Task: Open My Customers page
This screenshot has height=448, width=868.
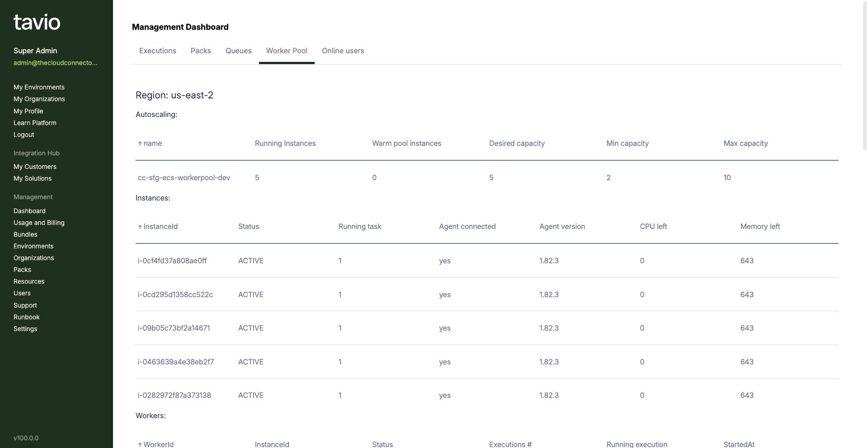Action: pos(35,167)
